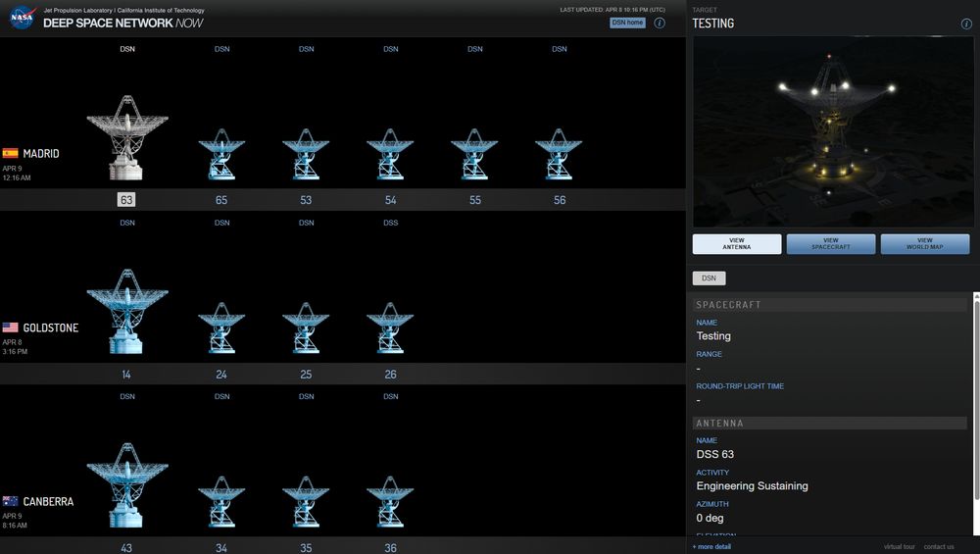Click antenna number label 55
Image resolution: width=980 pixels, height=554 pixels.
point(475,200)
